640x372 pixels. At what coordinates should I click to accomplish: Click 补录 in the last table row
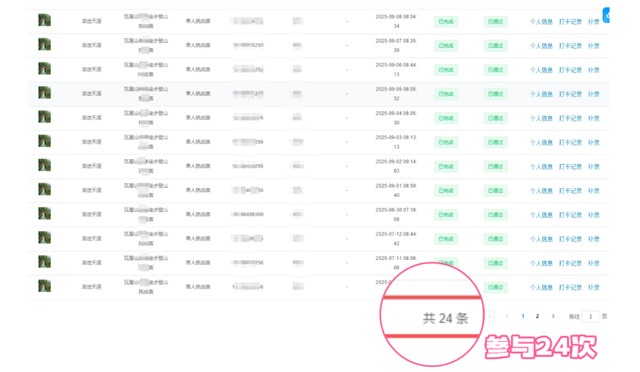point(593,287)
